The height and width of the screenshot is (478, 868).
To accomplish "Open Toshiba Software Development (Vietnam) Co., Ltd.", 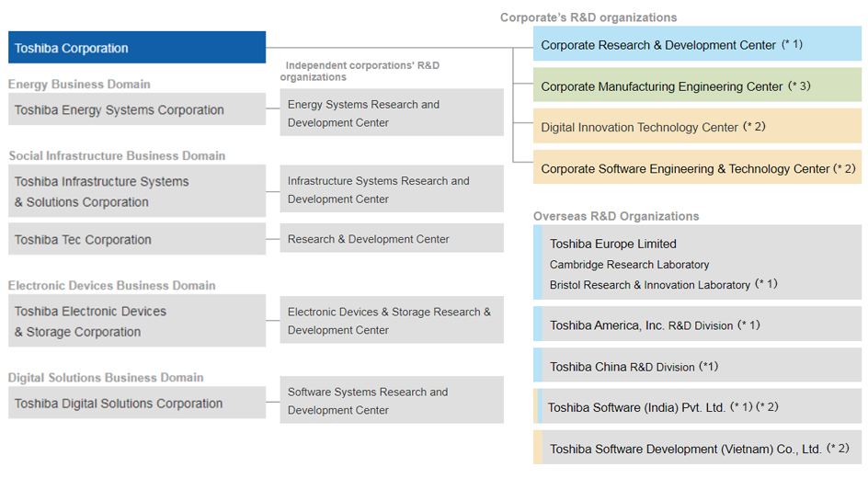I will click(698, 449).
